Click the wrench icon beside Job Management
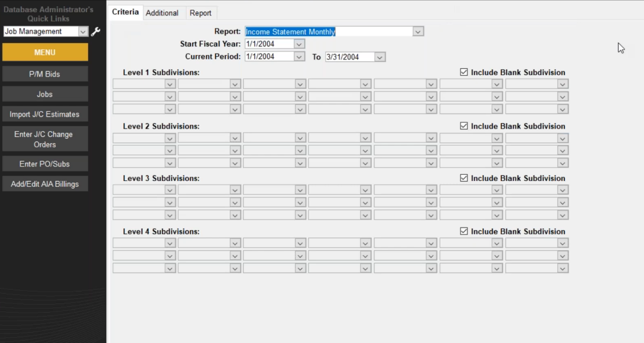Viewport: 644px width, 343px height. tap(96, 31)
